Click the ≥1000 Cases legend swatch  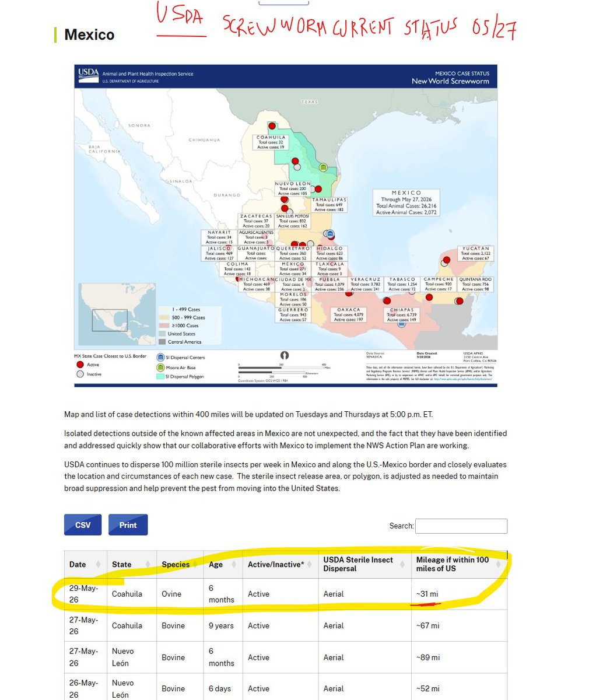164,325
